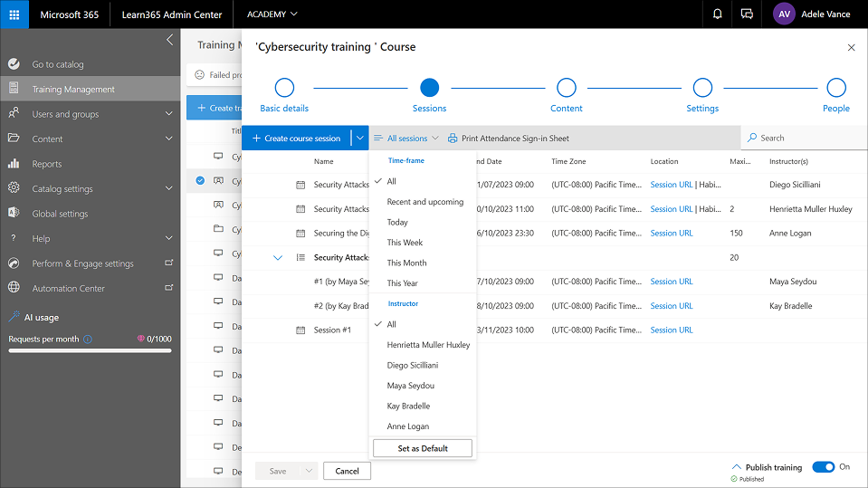Image resolution: width=868 pixels, height=488 pixels.
Task: Click the Requests per month progress bar
Action: (x=90, y=350)
